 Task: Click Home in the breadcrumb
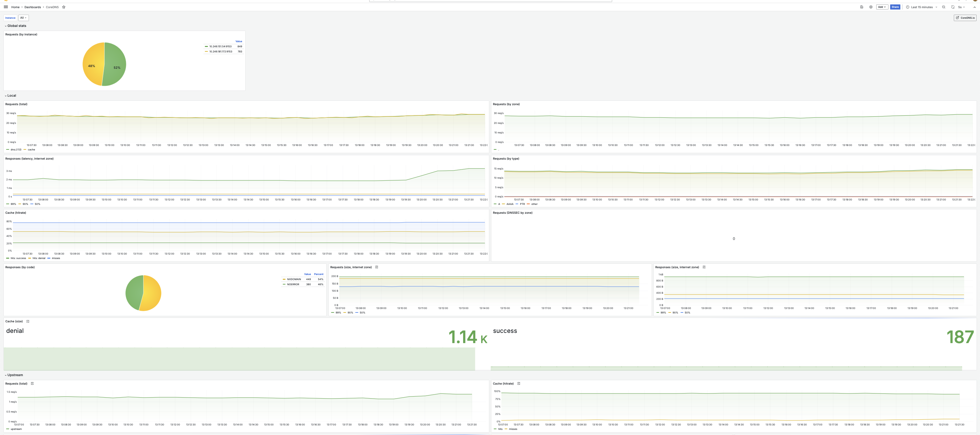click(15, 7)
